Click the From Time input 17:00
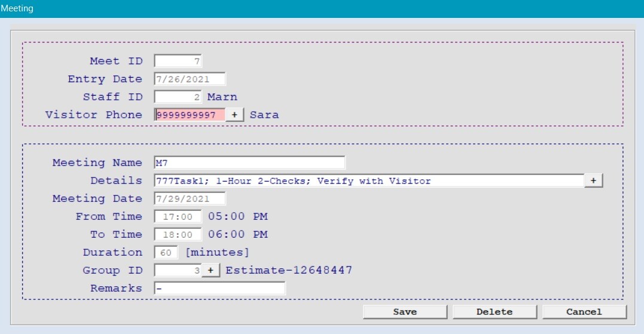This screenshot has height=334, width=644. pos(178,217)
